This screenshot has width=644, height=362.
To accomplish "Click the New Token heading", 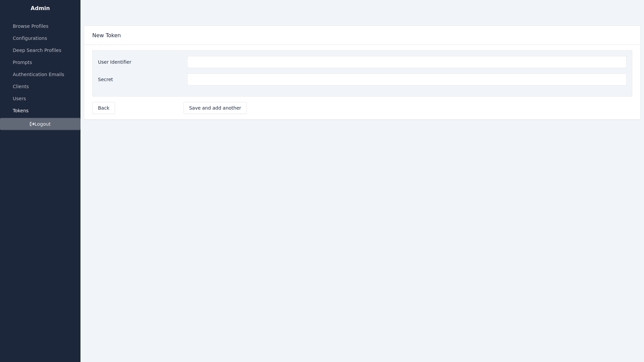I will pos(106,35).
